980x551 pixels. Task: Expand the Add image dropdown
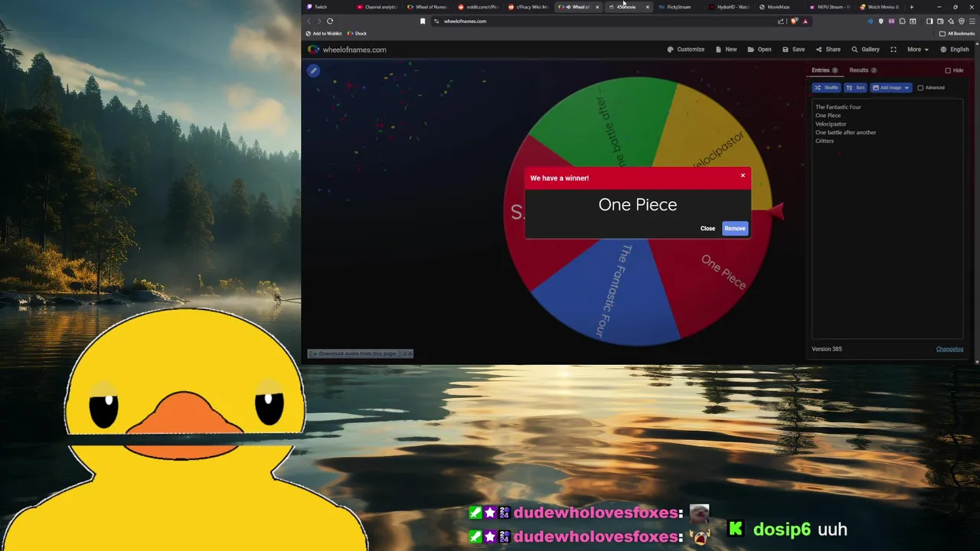[x=890, y=88]
